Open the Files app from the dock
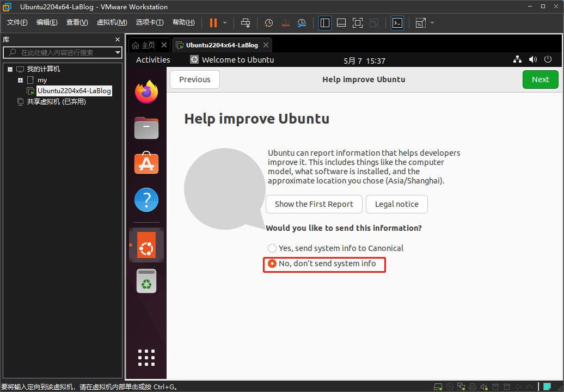This screenshot has height=392, width=564. (146, 128)
